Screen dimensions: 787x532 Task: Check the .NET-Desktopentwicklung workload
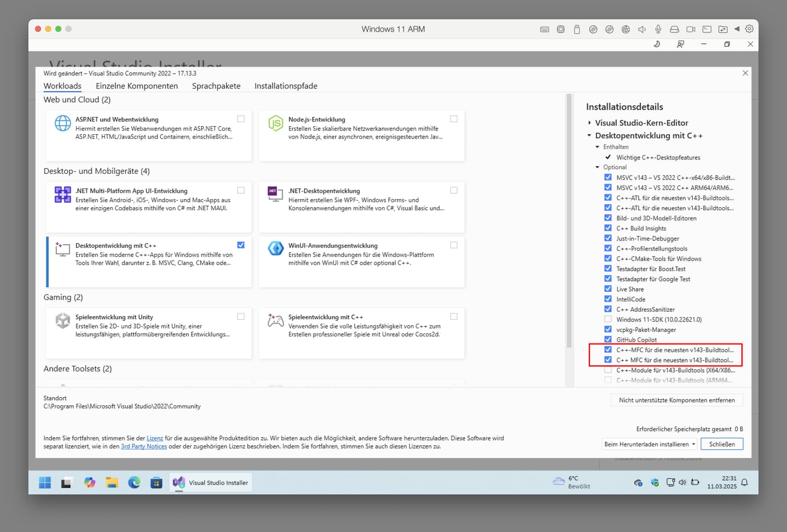pos(454,191)
